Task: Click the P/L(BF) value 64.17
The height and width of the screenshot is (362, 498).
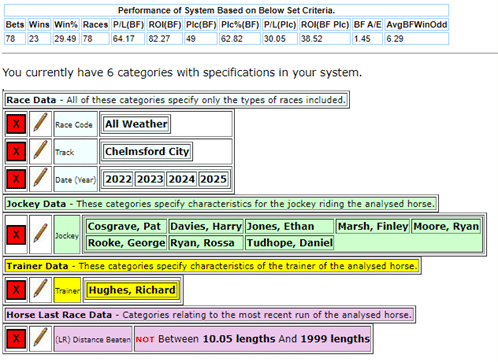Action: (x=128, y=39)
